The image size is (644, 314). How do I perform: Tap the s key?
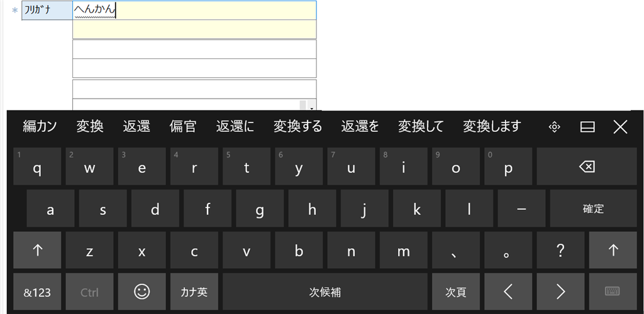(x=103, y=208)
